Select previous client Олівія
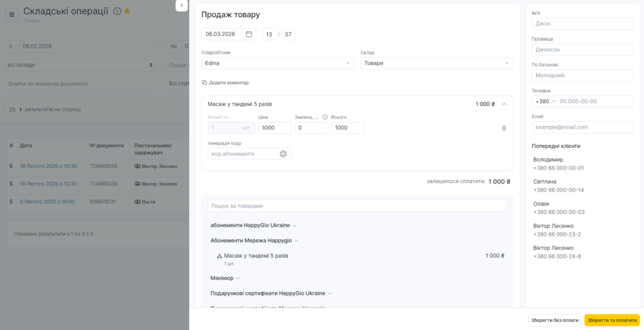 (x=541, y=204)
